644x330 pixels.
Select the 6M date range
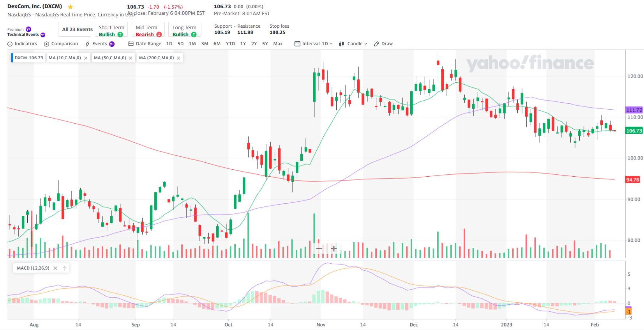(x=217, y=44)
